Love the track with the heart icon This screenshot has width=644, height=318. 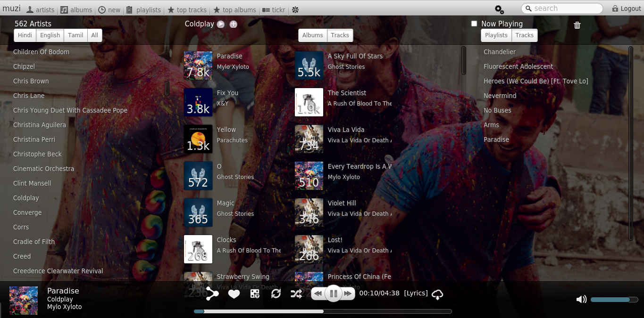point(234,294)
